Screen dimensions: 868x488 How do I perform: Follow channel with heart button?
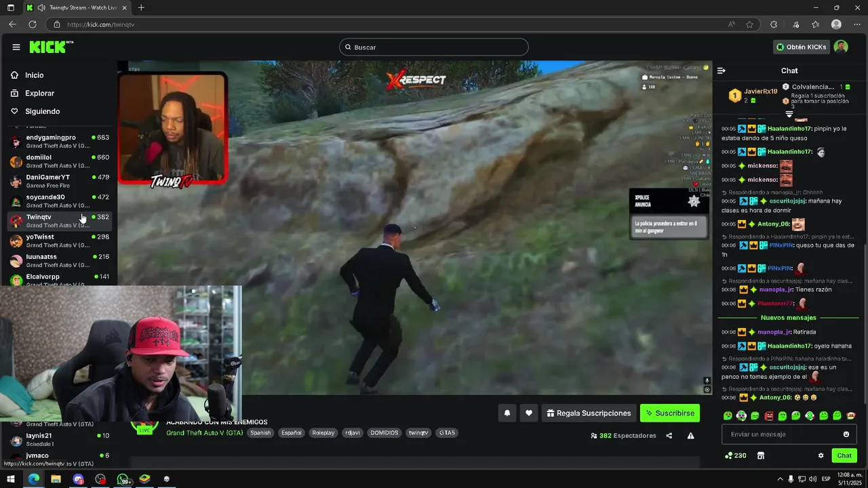(x=529, y=413)
